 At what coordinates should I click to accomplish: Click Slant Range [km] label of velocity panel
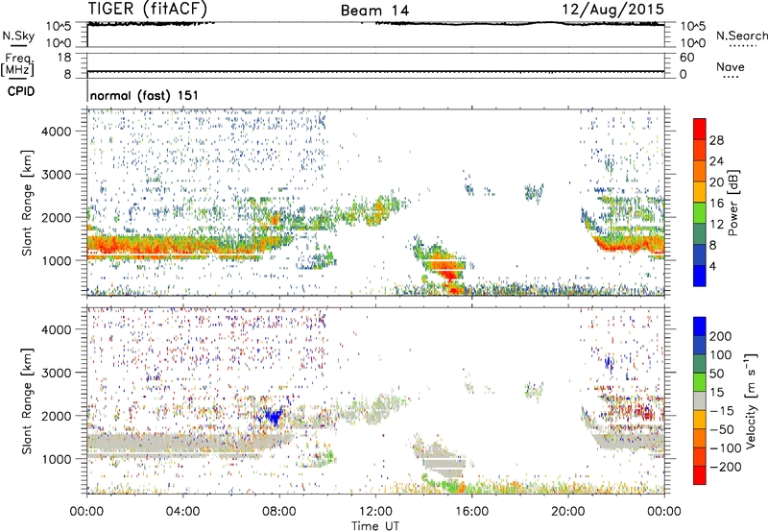click(x=27, y=400)
